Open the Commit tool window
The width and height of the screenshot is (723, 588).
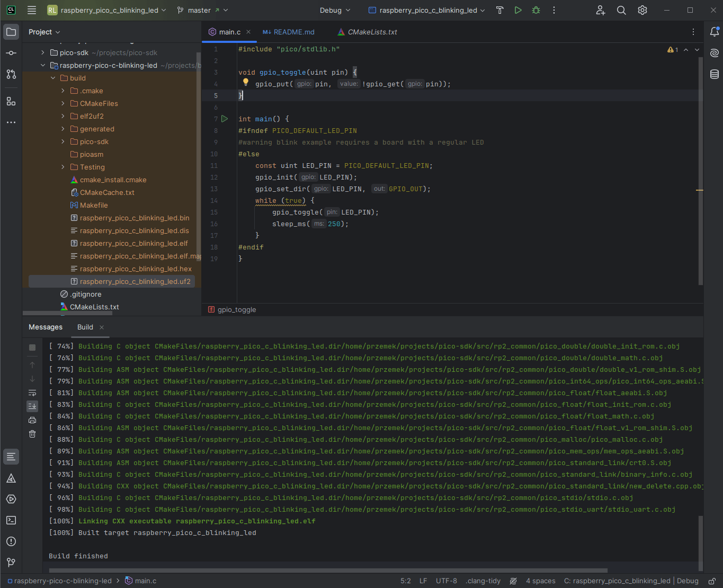[11, 53]
